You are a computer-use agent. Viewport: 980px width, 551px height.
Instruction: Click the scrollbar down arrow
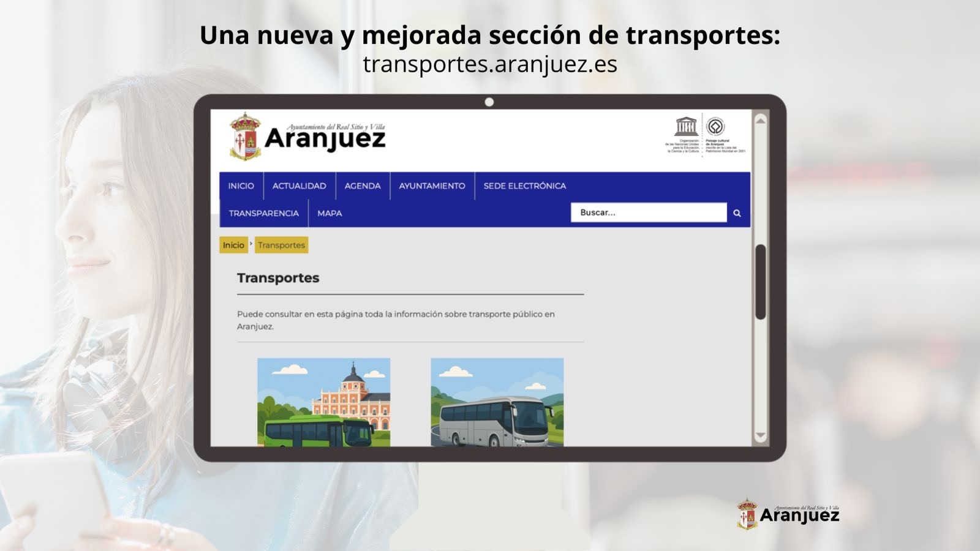point(760,436)
